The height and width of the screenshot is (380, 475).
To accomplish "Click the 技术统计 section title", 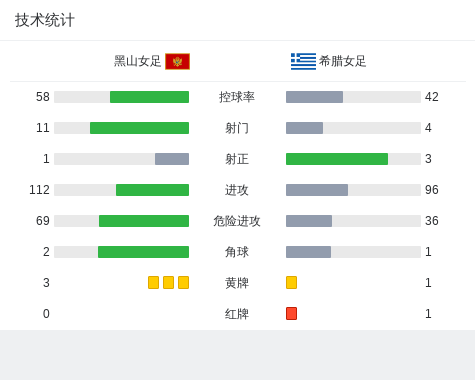I will pyautogui.click(x=45, y=20).
